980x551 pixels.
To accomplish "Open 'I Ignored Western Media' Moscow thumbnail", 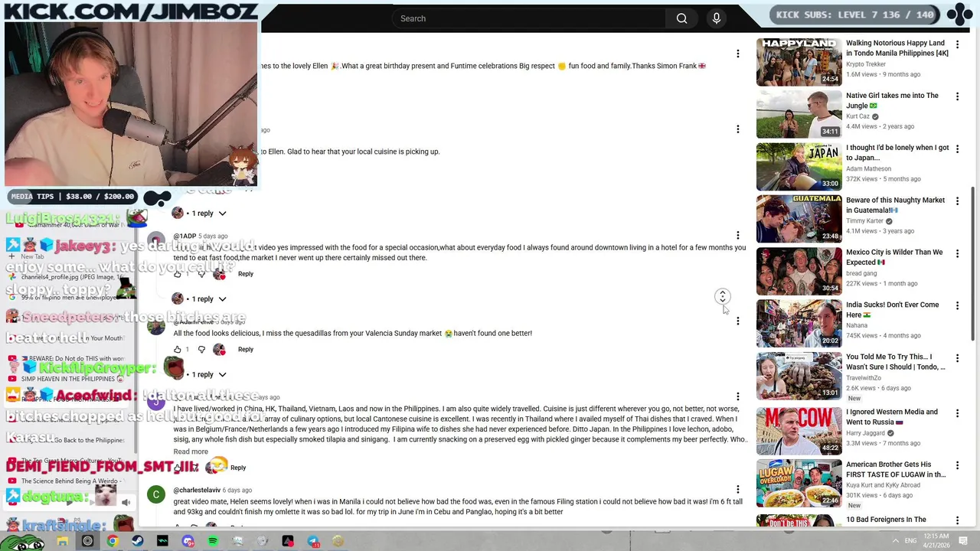I will [x=799, y=430].
